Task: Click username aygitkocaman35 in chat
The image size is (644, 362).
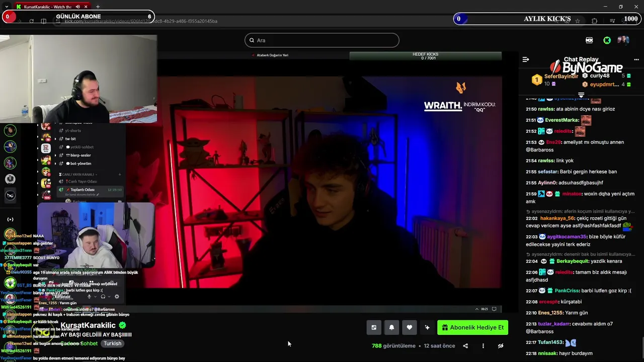Action: point(567,236)
